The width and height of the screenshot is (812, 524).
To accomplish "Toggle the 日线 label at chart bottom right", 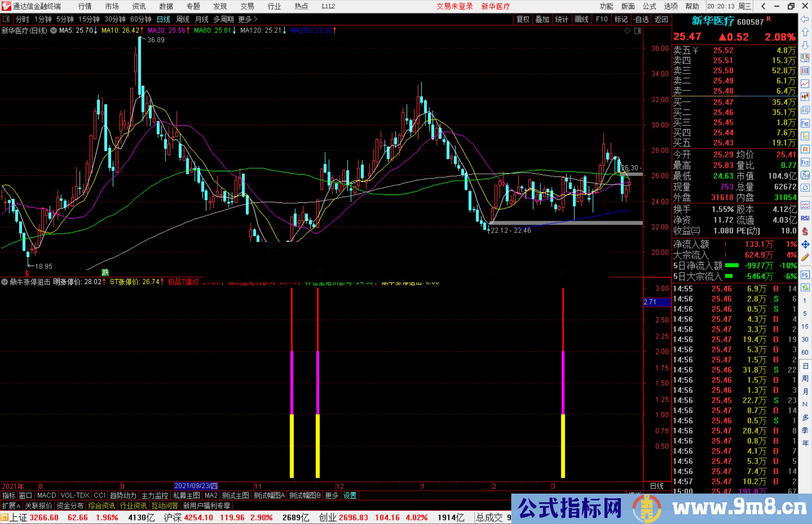I will point(657,486).
